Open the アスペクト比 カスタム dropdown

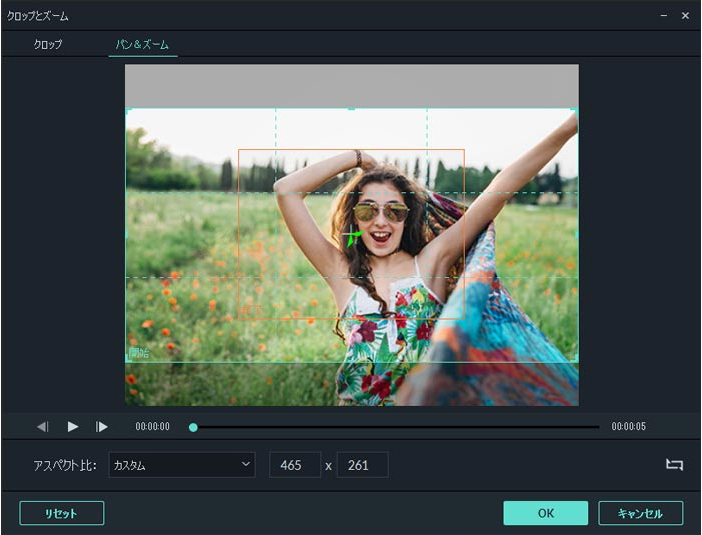(x=182, y=465)
